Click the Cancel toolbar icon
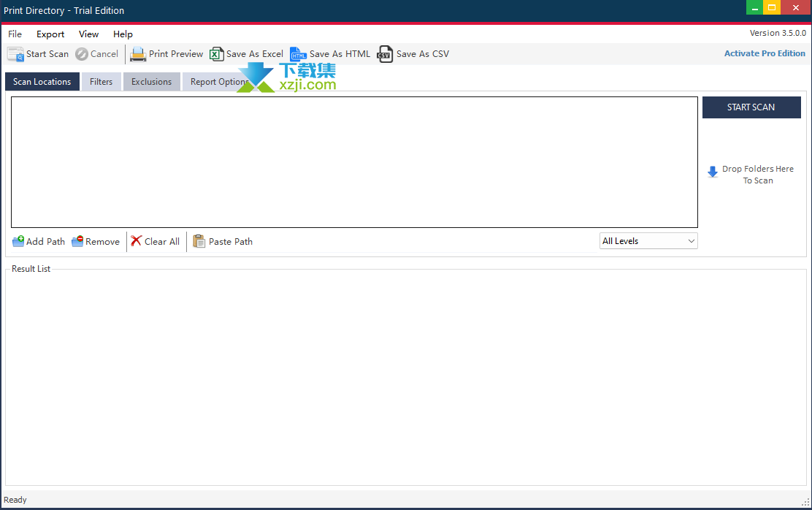Screen dimensions: 812x510 81,54
